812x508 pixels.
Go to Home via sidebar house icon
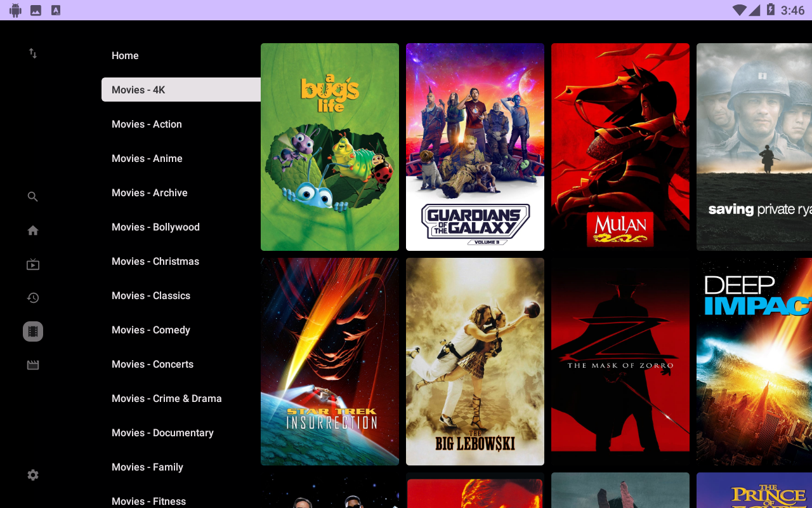[x=33, y=231]
